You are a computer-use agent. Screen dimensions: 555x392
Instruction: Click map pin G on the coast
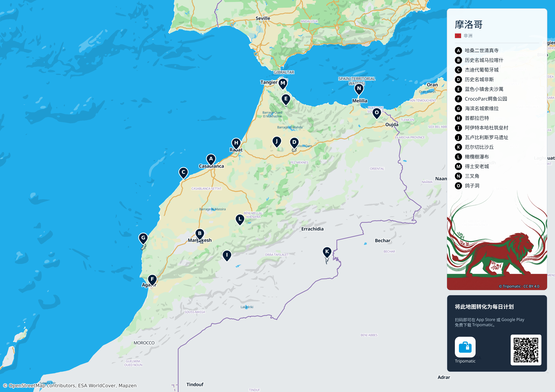pos(143,238)
